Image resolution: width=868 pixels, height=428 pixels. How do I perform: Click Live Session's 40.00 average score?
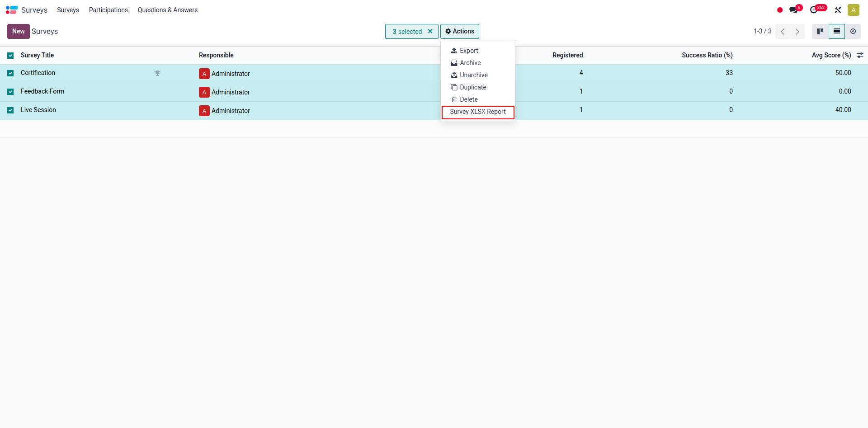843,110
